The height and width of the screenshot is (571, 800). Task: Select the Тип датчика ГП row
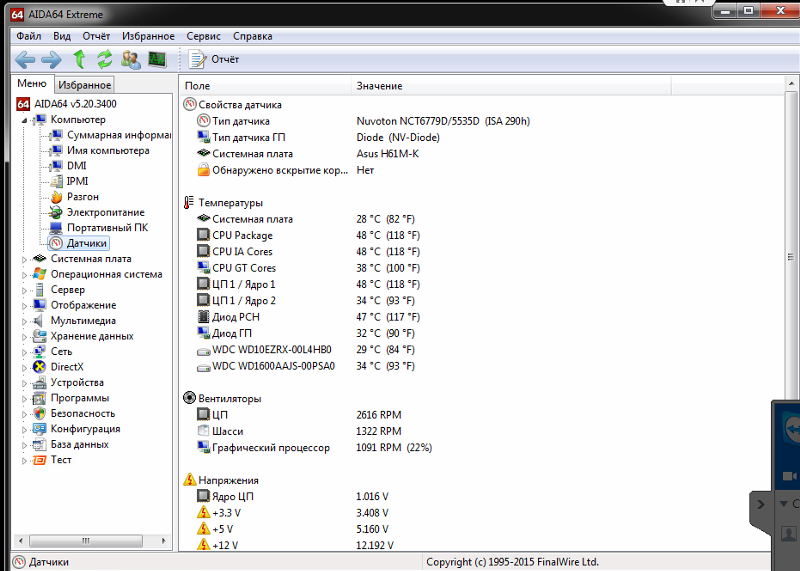(x=318, y=137)
